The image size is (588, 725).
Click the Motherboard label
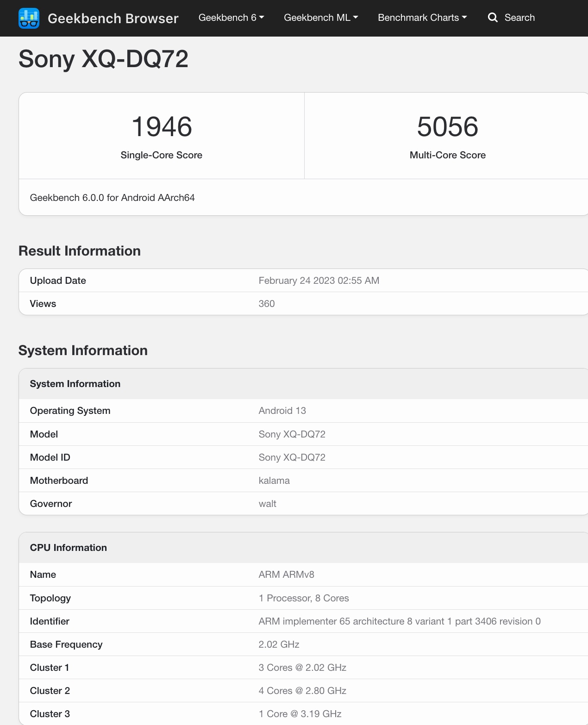tap(59, 481)
